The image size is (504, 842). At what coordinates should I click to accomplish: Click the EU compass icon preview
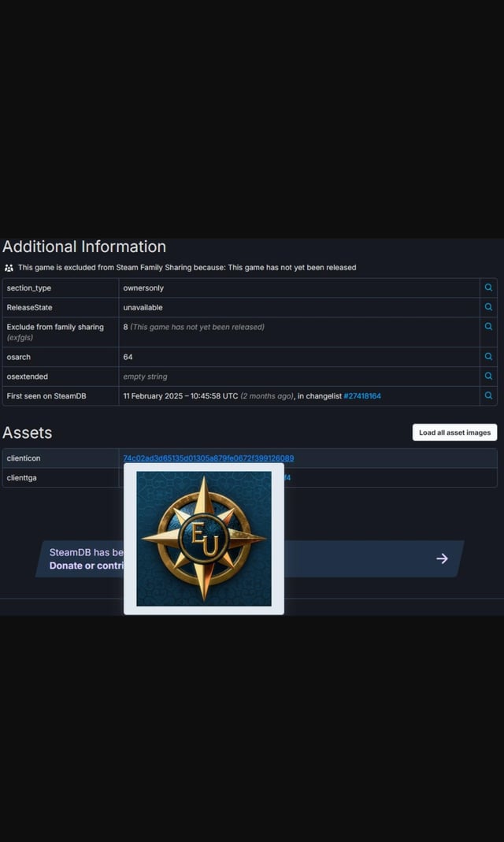pyautogui.click(x=204, y=539)
